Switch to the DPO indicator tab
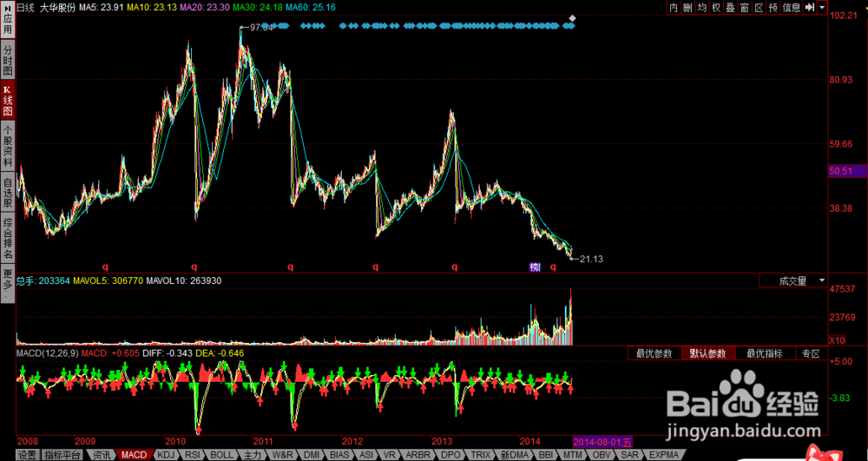This screenshot has height=461, width=868. pos(450,456)
